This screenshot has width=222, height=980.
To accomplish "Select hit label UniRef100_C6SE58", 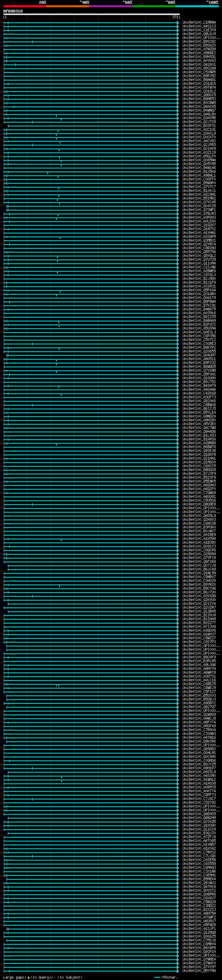I will [x=199, y=860].
